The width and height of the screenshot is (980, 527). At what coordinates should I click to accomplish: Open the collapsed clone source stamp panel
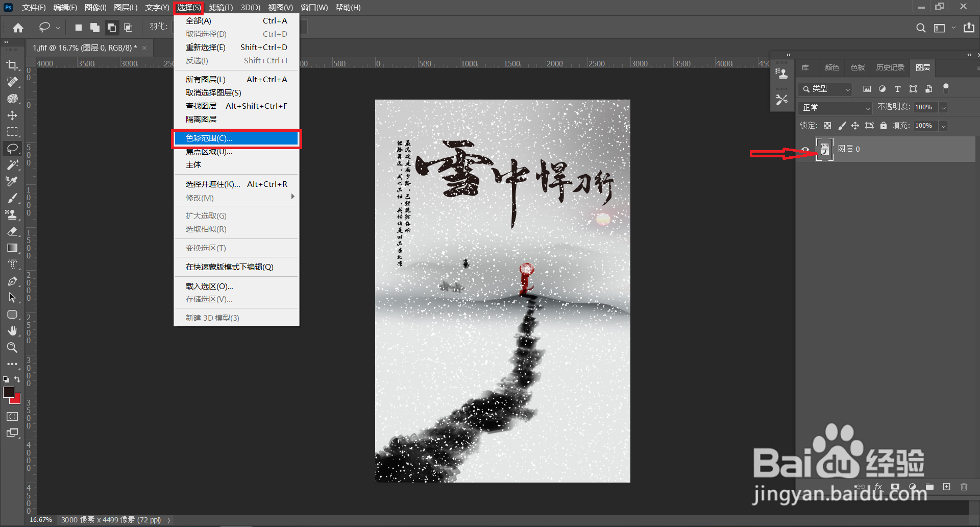click(781, 74)
